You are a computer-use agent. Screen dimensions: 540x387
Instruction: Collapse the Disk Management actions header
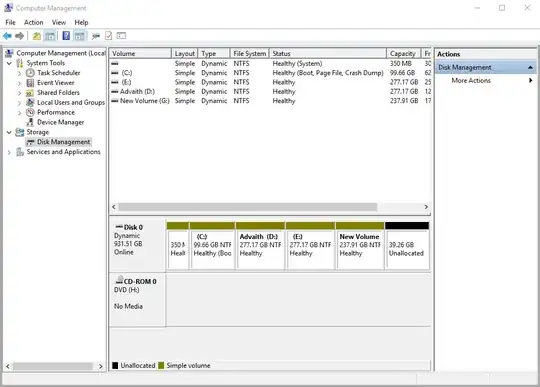[530, 67]
